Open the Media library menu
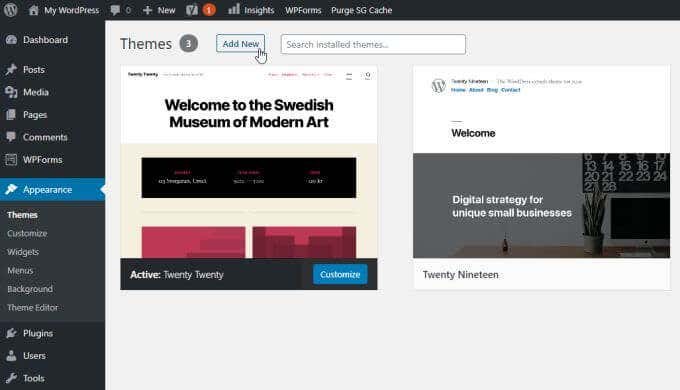The height and width of the screenshot is (390, 680). pyautogui.click(x=36, y=92)
